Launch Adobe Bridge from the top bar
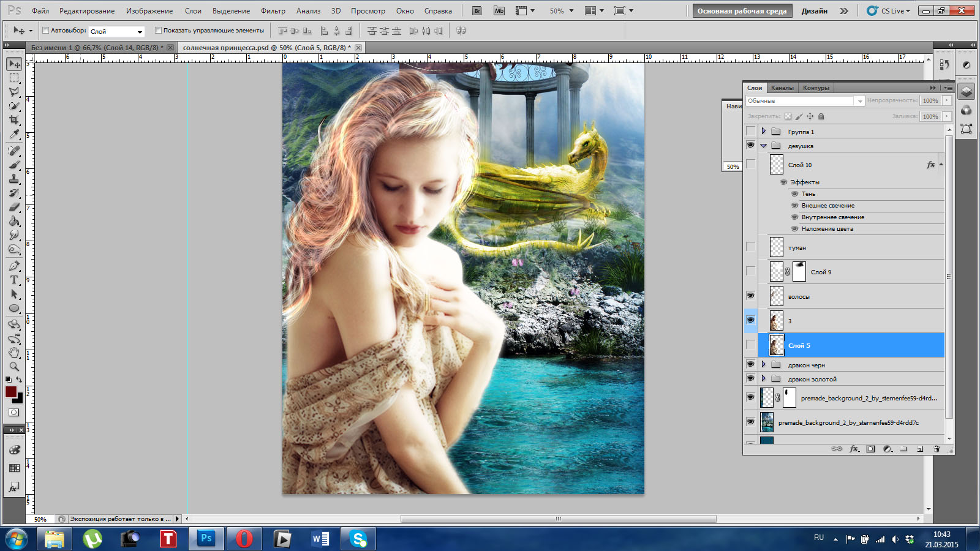 point(478,11)
